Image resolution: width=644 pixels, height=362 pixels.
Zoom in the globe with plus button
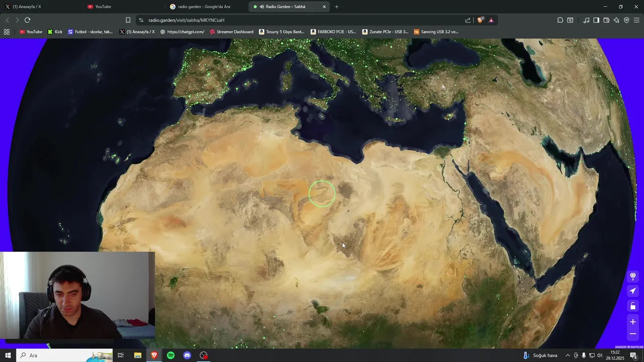[x=633, y=322]
